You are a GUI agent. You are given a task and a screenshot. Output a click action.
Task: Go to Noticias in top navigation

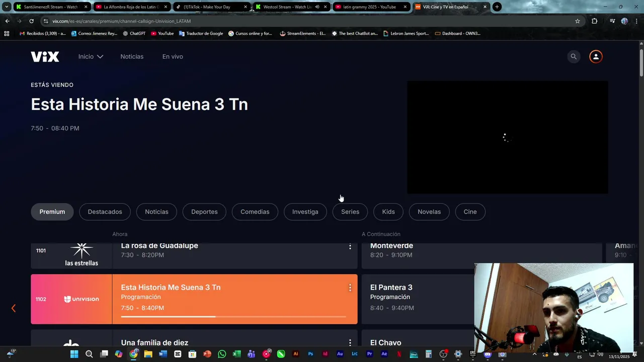click(132, 57)
